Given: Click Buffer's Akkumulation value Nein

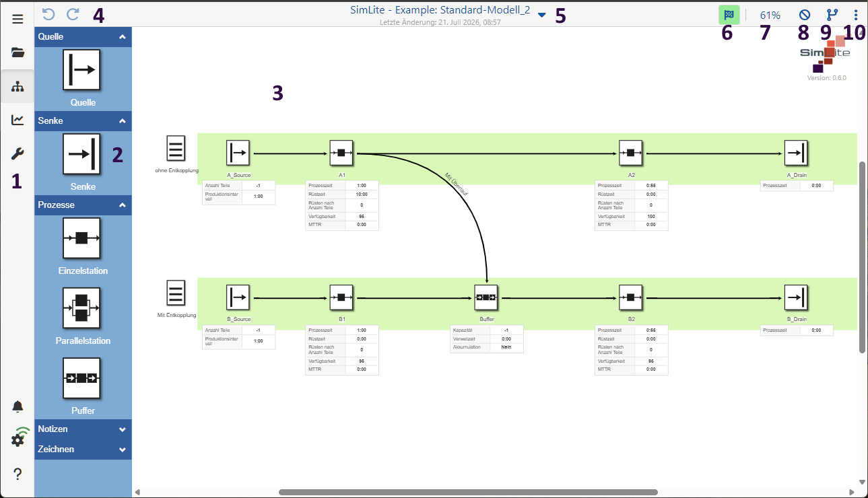Looking at the screenshot, I should (506, 347).
